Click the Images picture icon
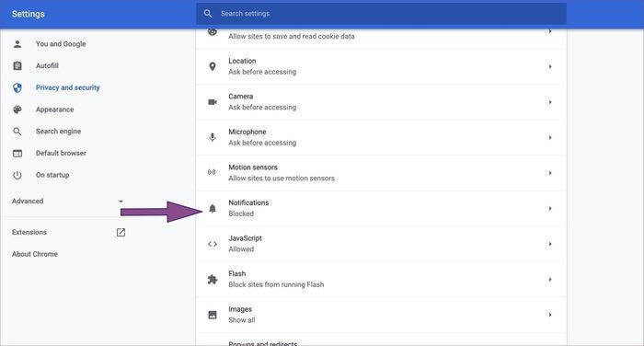644x346 pixels. tap(213, 315)
